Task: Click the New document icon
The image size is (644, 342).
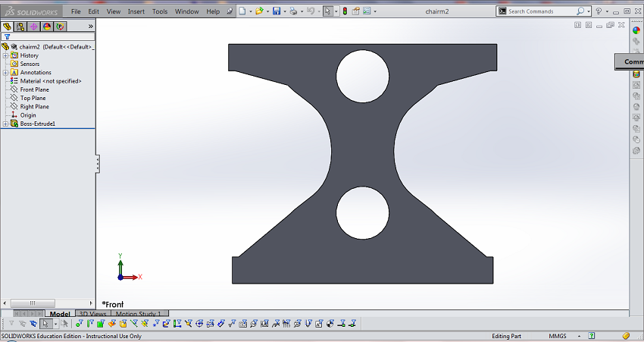Action: (242, 11)
